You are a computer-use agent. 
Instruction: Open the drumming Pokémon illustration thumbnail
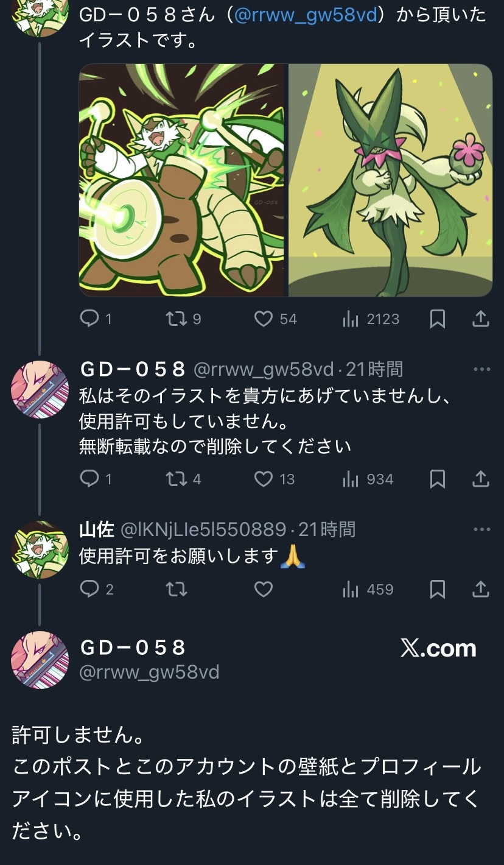tap(182, 180)
